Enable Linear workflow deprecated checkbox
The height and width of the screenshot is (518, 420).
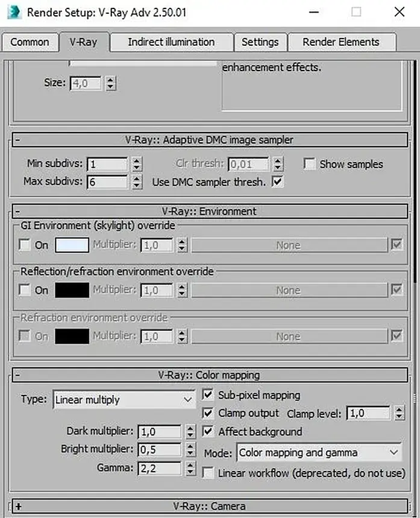[x=208, y=473]
